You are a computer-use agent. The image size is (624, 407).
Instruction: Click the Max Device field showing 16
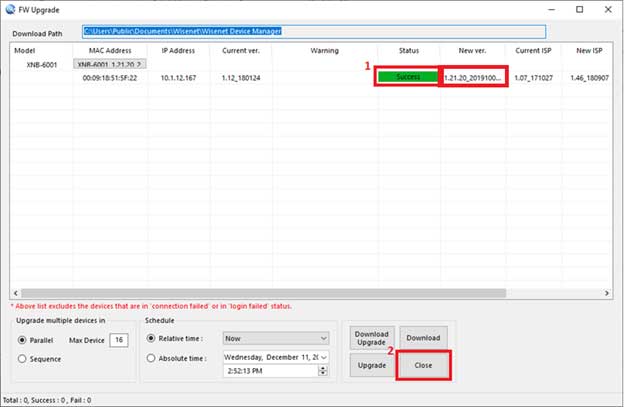pos(120,340)
